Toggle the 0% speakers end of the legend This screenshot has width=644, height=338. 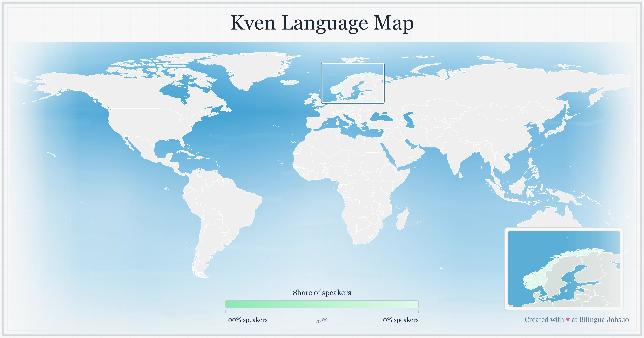415,304
